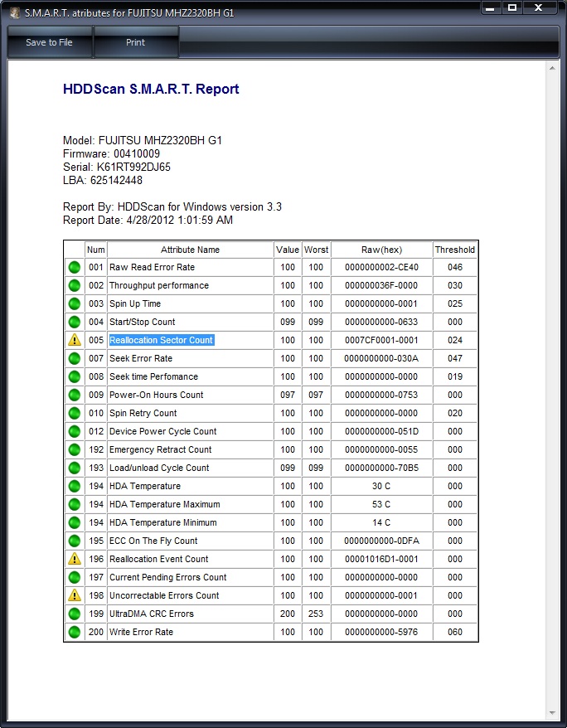Click green status icon for Emergency Retract Count

(x=75, y=450)
